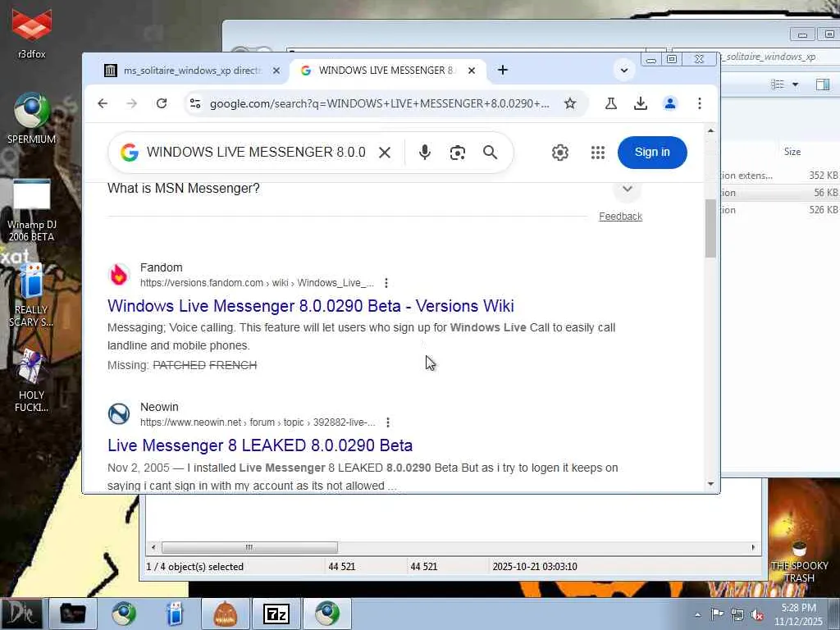Open 7z app in the taskbar
Screen dimensions: 840x630
pos(276,614)
